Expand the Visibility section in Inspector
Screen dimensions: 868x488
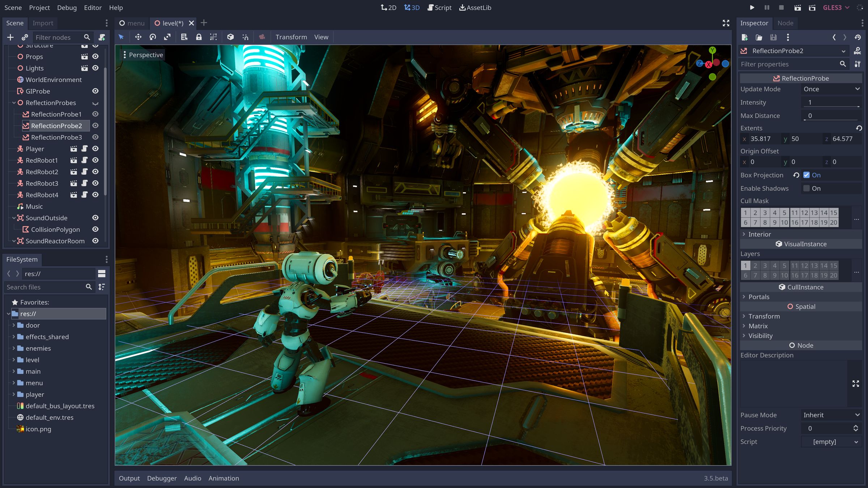(760, 335)
